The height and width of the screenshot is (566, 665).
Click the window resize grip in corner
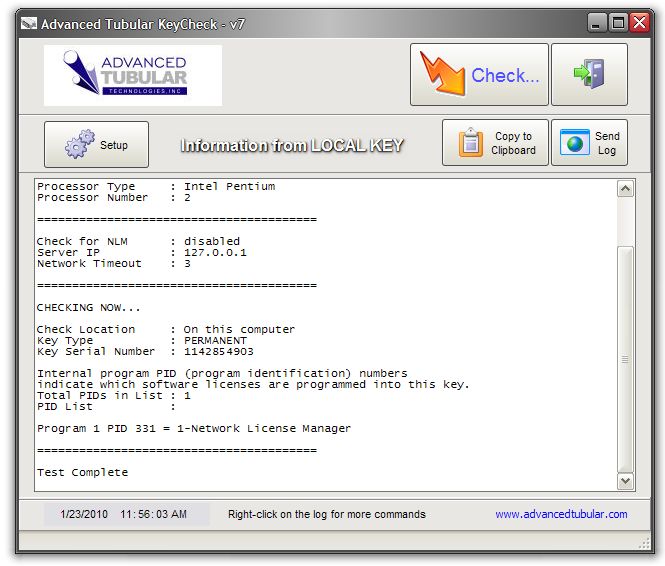[x=645, y=544]
